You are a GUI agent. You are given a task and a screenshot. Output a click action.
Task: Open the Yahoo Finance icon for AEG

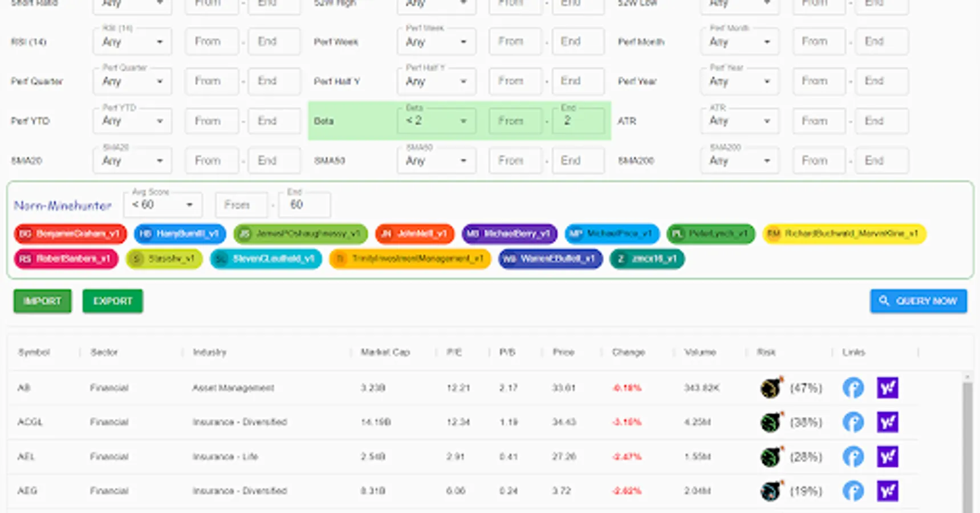point(887,491)
